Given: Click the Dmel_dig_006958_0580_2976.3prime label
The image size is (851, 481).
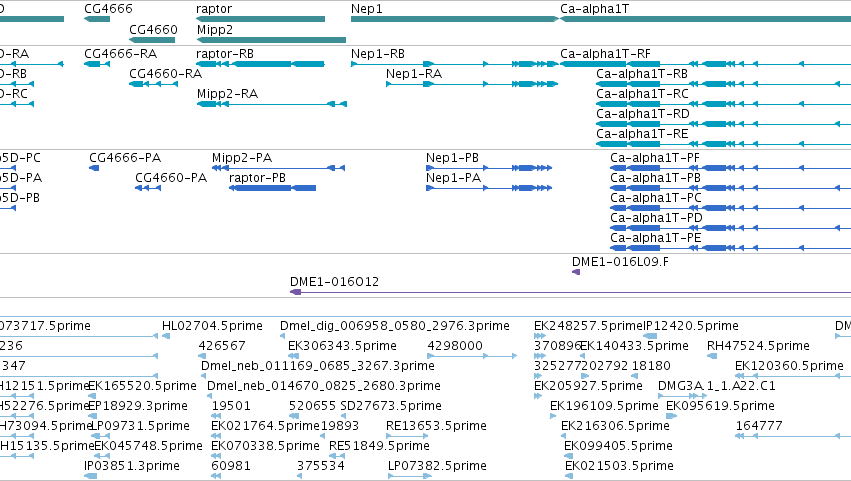Looking at the screenshot, I should coord(395,326).
